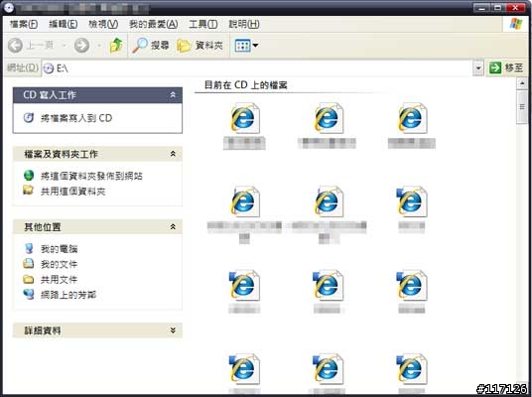
Task: Click the 上一頁 back arrow button
Action: 31,45
